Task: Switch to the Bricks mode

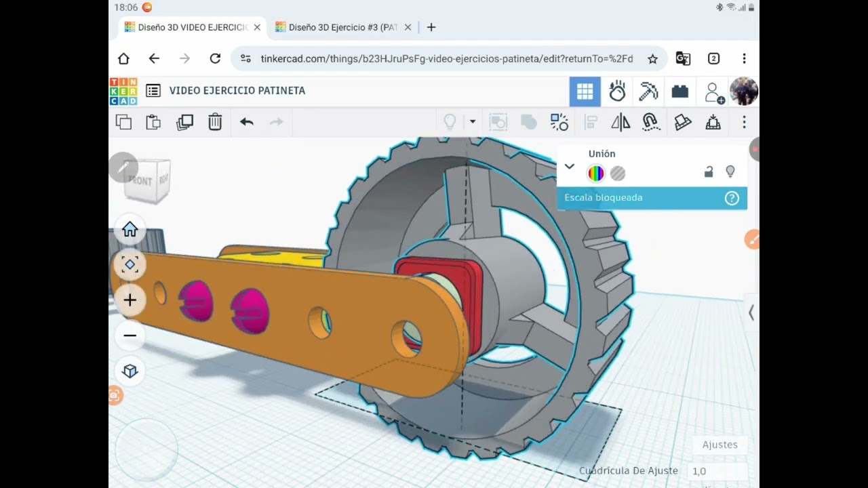Action: pyautogui.click(x=680, y=91)
